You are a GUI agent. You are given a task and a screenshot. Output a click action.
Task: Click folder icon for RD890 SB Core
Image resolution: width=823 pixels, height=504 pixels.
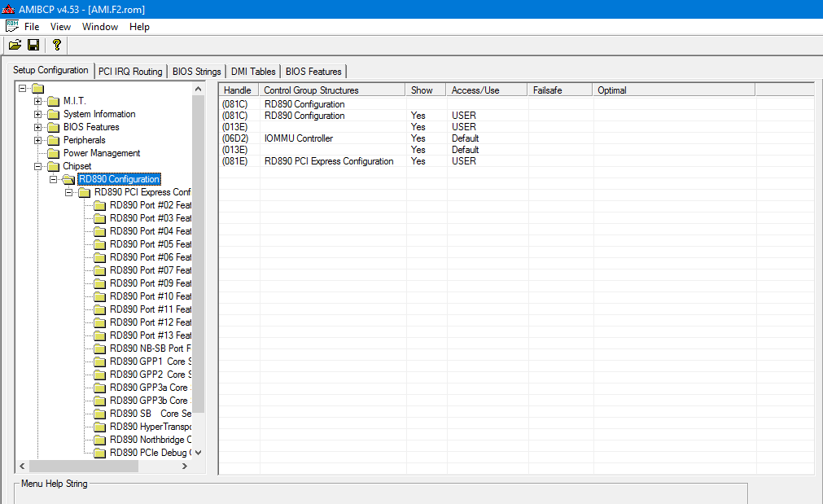100,414
